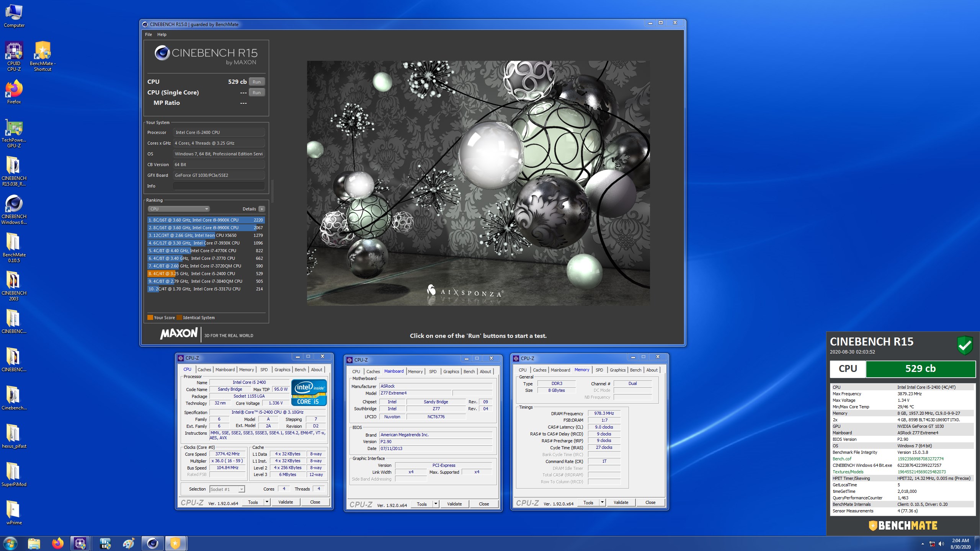980x551 pixels.
Task: Open CINEBENCH Windows 64 shortcut icon
Action: (14, 209)
